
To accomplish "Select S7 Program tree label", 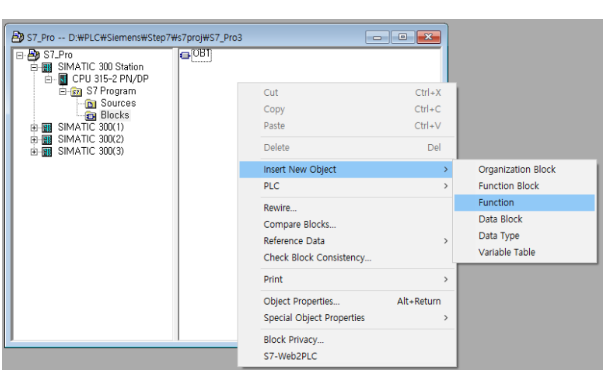I will [x=111, y=91].
